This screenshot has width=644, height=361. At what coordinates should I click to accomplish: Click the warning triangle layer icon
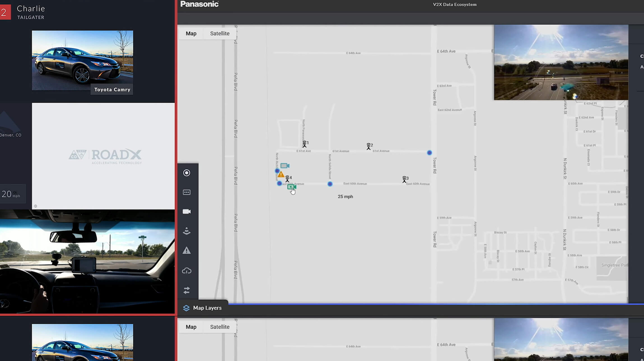pyautogui.click(x=187, y=250)
